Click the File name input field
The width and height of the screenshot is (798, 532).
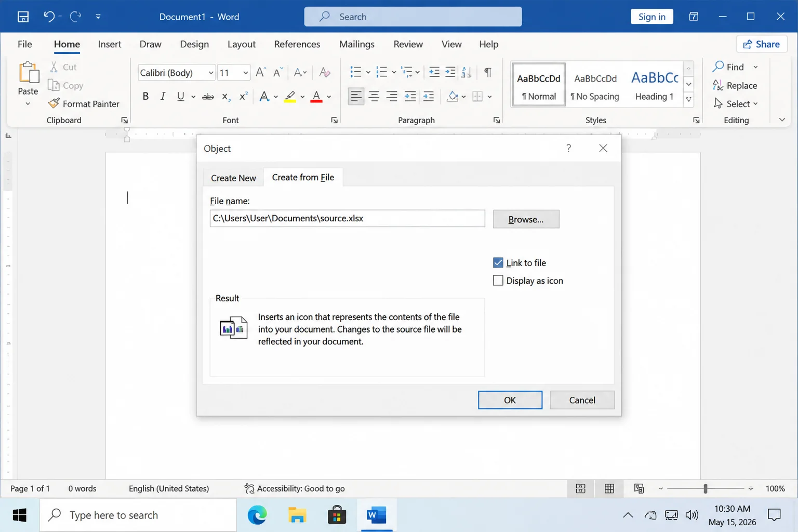(347, 218)
